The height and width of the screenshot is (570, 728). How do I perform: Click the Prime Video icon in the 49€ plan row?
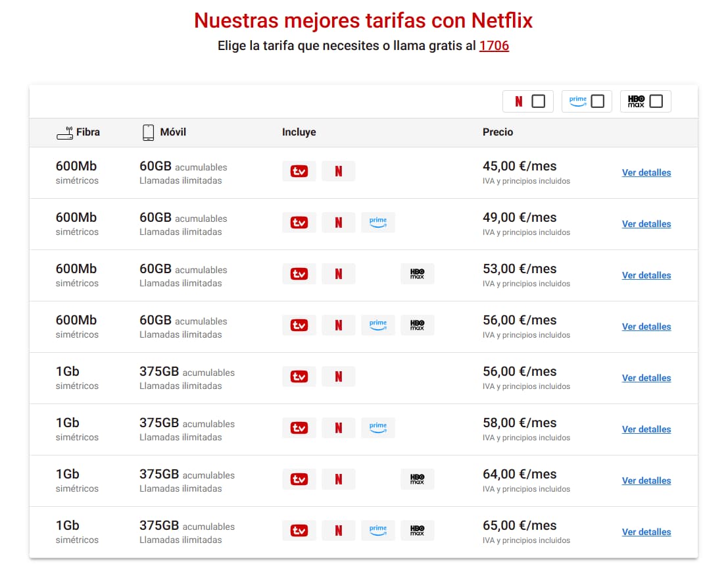pos(378,222)
